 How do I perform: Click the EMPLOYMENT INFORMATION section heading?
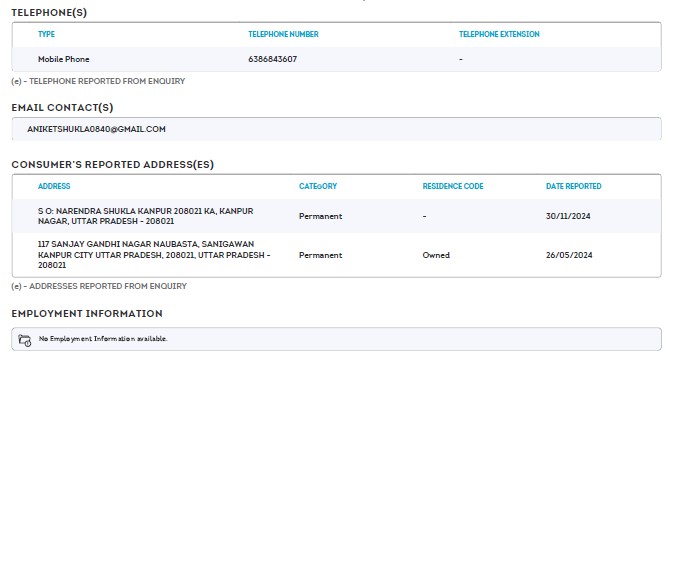tap(87, 314)
